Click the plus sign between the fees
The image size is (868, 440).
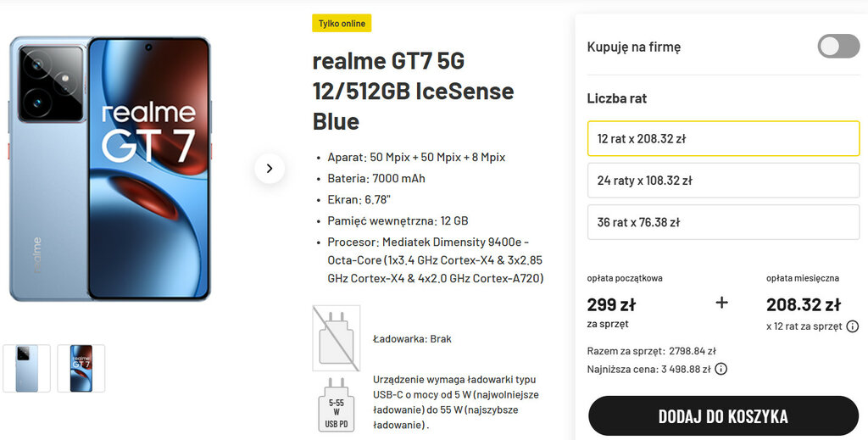pos(721,303)
